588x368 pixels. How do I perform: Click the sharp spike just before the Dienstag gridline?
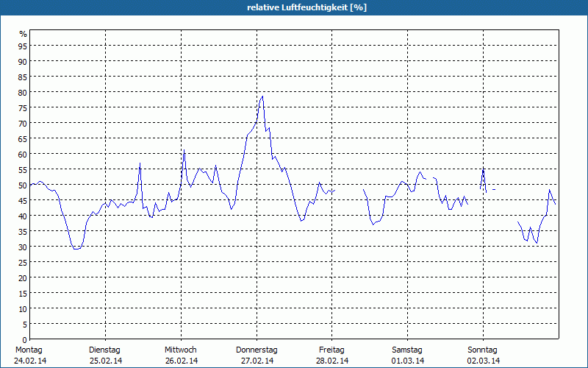click(x=140, y=163)
